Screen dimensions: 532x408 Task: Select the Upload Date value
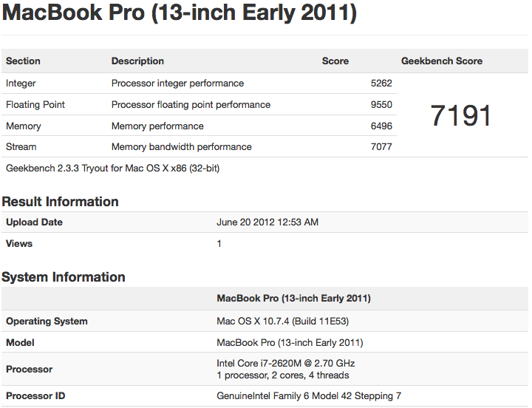[267, 222]
